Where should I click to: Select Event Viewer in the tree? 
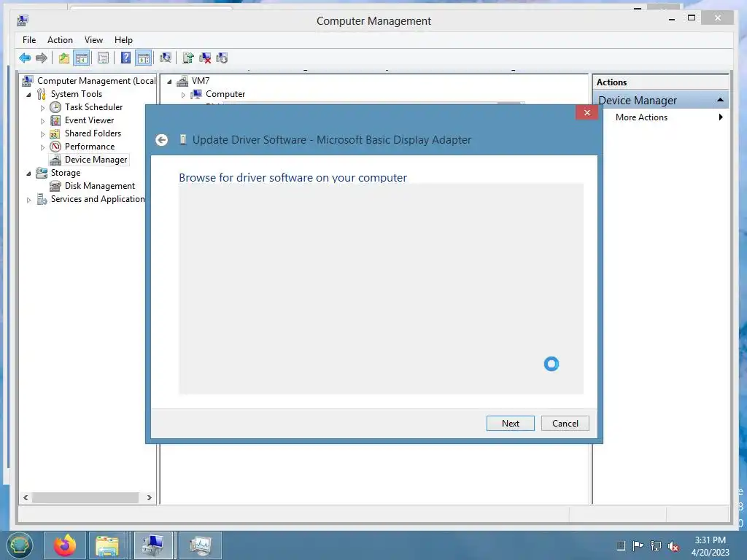point(90,120)
